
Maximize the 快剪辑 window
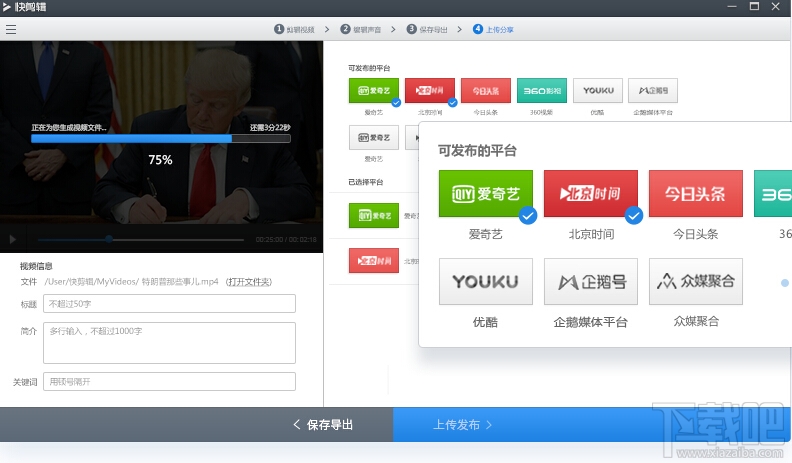(754, 7)
